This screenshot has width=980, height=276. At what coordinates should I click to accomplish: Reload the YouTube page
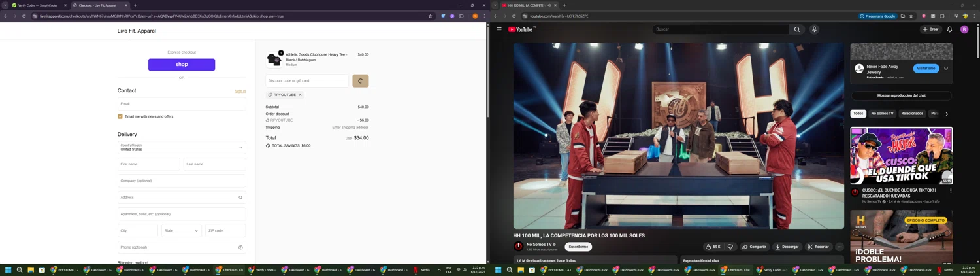[514, 16]
